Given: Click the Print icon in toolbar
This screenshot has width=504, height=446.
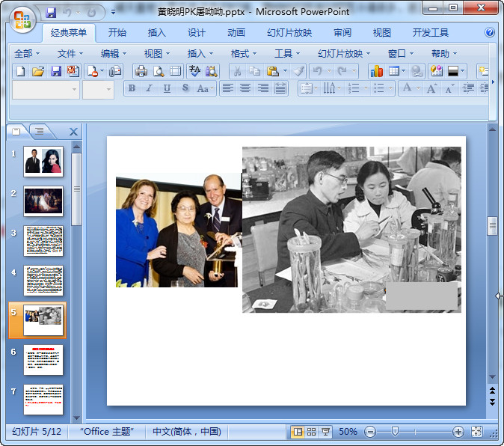Looking at the screenshot, I should (141, 71).
